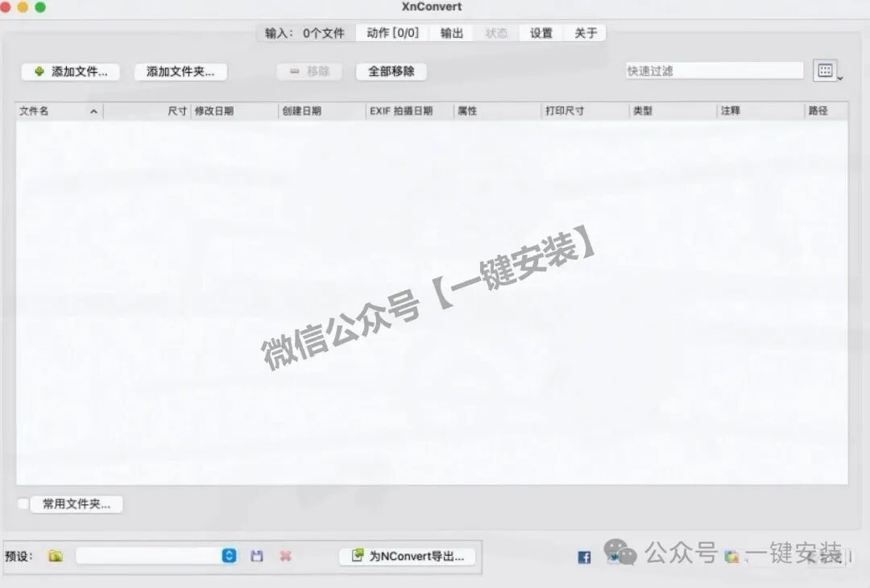Click the save preset floppy icon
This screenshot has width=870, height=588.
(x=257, y=556)
